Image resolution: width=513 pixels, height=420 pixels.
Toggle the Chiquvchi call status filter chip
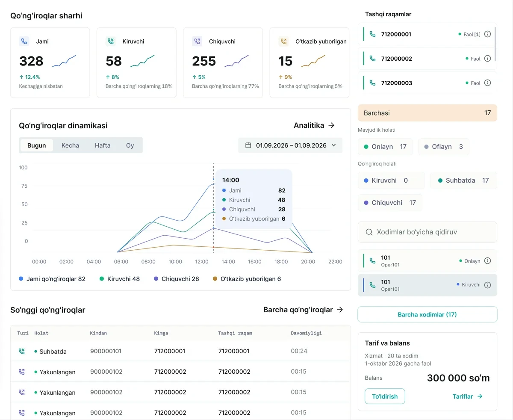pos(390,203)
